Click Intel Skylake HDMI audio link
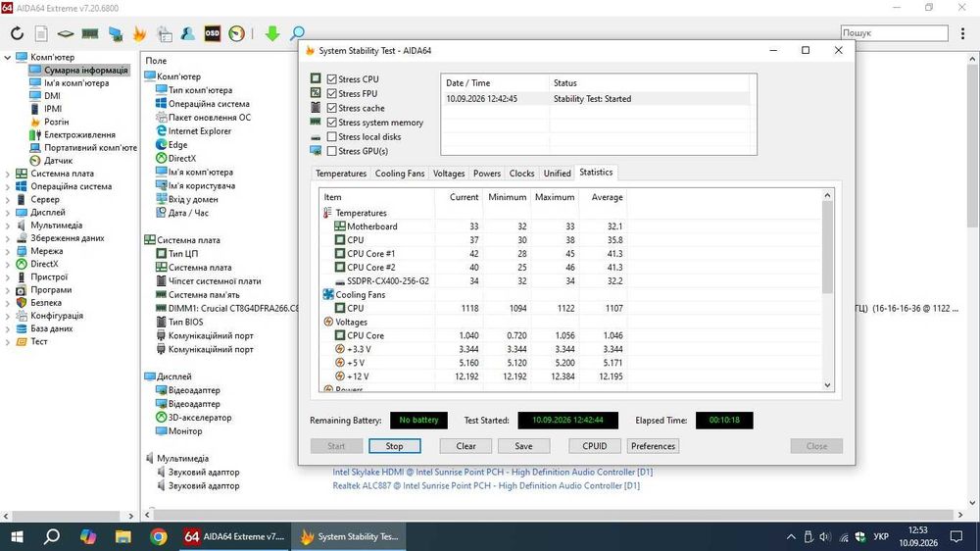 coord(492,472)
